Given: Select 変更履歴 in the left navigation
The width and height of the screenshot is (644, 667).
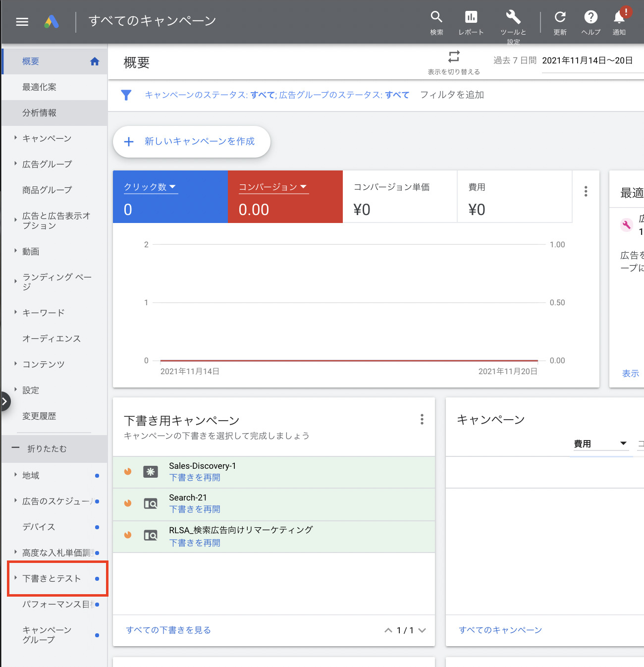Looking at the screenshot, I should (39, 416).
